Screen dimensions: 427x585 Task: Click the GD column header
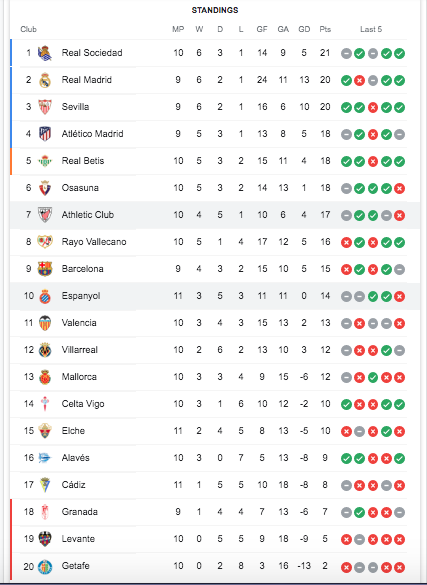pyautogui.click(x=304, y=29)
